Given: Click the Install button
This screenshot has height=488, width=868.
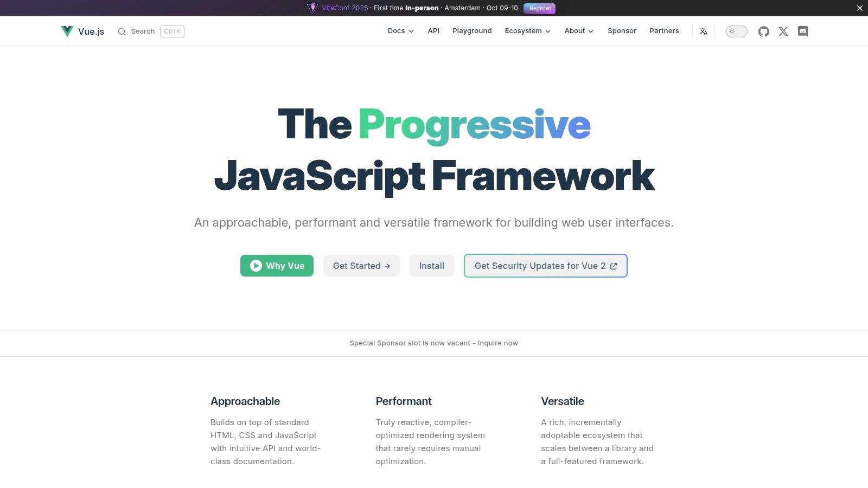Looking at the screenshot, I should click(x=431, y=266).
